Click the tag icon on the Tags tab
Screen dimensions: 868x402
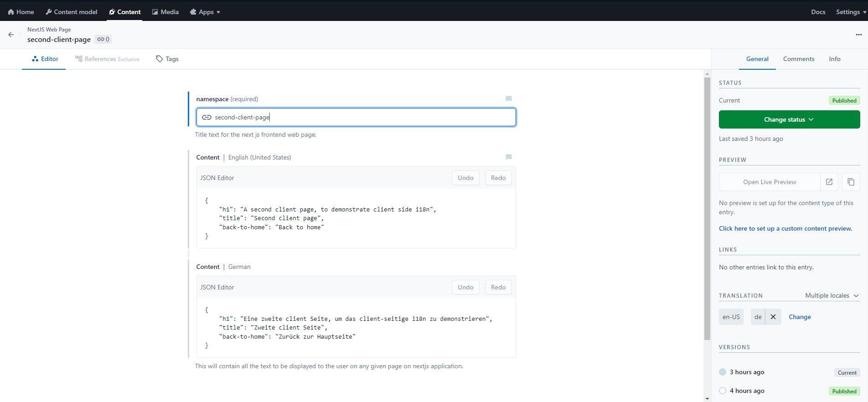click(x=159, y=59)
